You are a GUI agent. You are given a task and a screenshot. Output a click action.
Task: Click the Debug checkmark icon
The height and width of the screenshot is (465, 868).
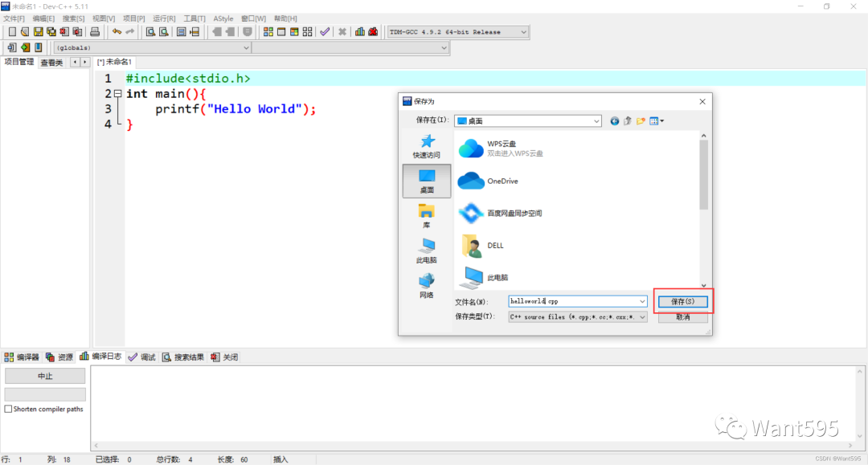point(325,32)
